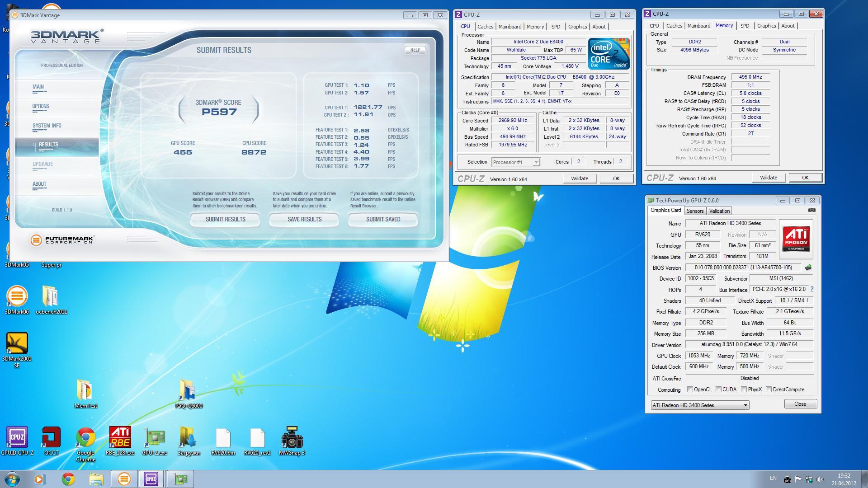Launch RBE_128.exe Radeon BIOS editor

click(120, 441)
